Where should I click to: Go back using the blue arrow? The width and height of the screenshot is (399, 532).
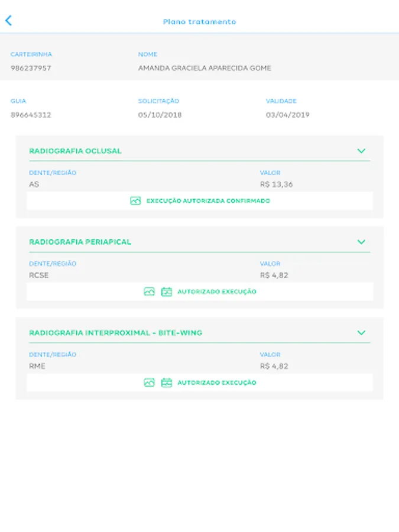tap(9, 20)
